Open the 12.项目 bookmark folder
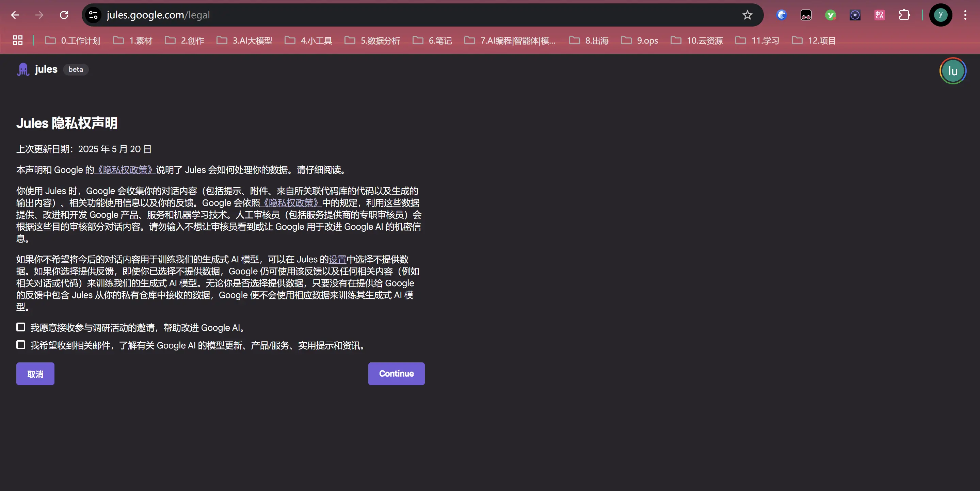Screen dimensions: 980x491 coord(814,40)
